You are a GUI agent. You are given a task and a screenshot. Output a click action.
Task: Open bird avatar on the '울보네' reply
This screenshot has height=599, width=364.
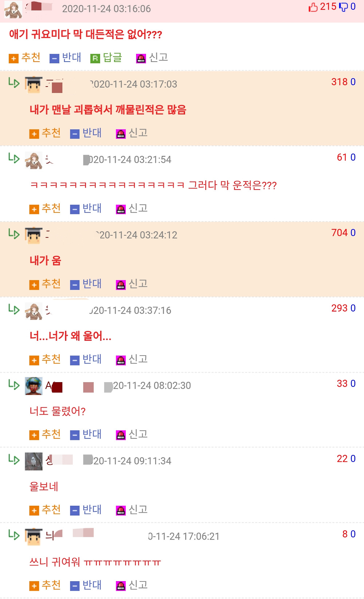33,461
